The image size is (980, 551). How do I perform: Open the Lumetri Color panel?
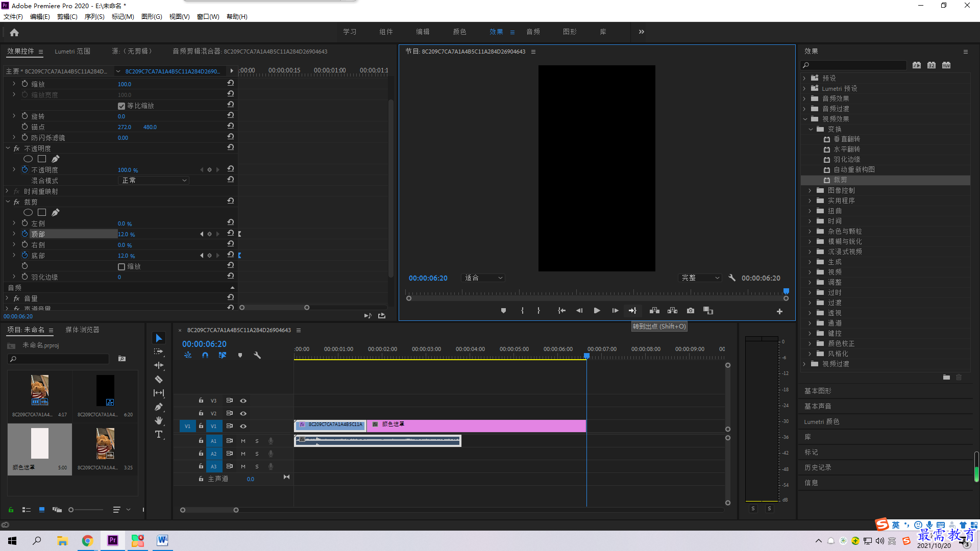coord(822,421)
